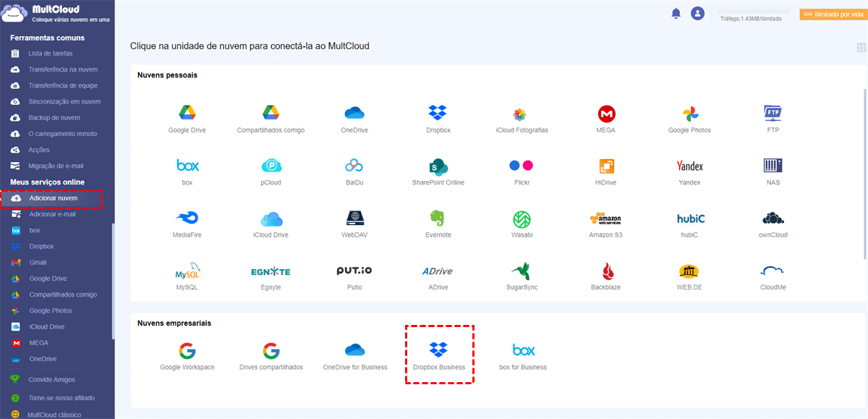Connect iCloud Fotografias
Viewport: 868px width, 419px height.
point(519,114)
